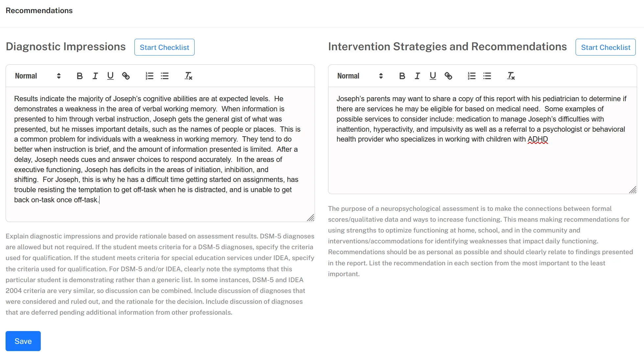Apply numbered list in Diagnostic Impressions editor

(149, 76)
